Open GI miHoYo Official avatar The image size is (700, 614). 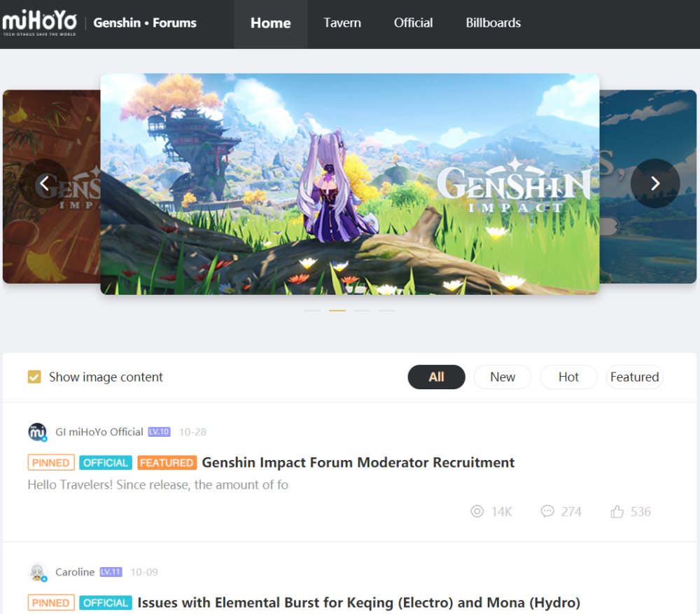(x=38, y=432)
